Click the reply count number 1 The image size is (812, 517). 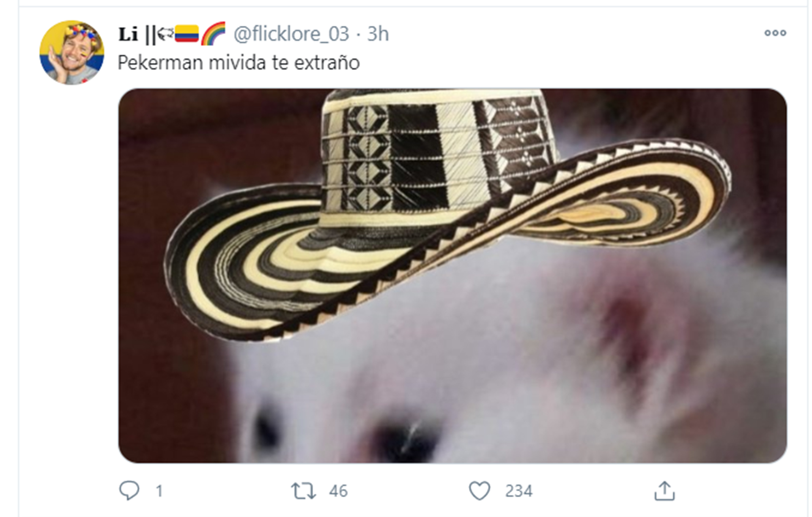[159, 491]
